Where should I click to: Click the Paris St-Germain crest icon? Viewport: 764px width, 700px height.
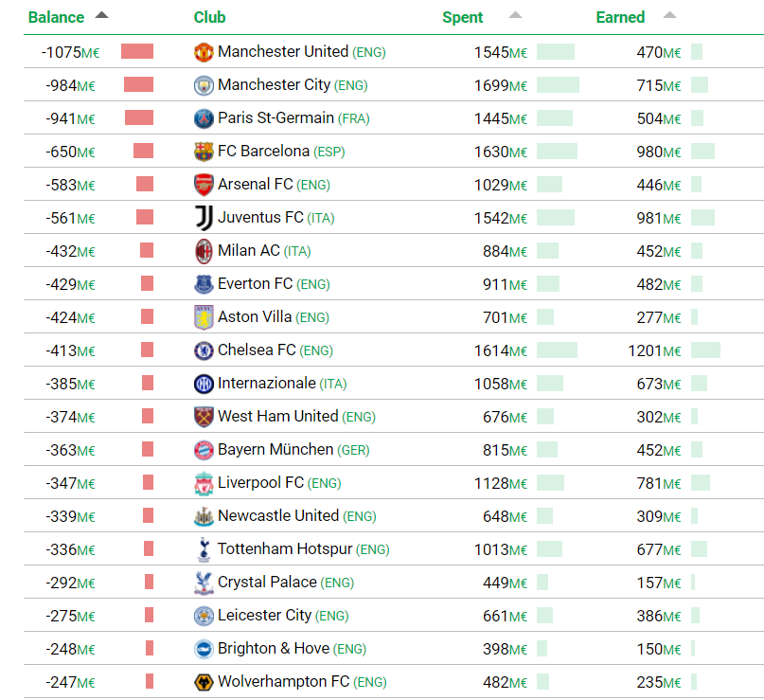coord(204,118)
